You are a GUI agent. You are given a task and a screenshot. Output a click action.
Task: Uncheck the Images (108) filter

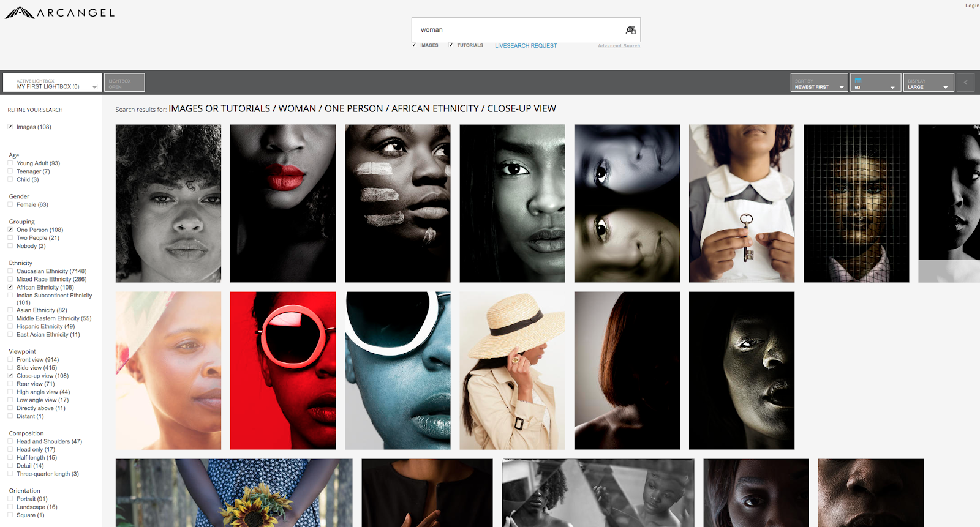[x=10, y=127]
